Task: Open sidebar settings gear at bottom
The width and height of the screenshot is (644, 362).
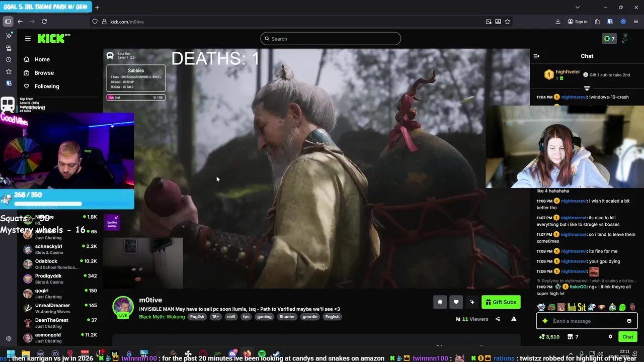Action: tap(9, 339)
